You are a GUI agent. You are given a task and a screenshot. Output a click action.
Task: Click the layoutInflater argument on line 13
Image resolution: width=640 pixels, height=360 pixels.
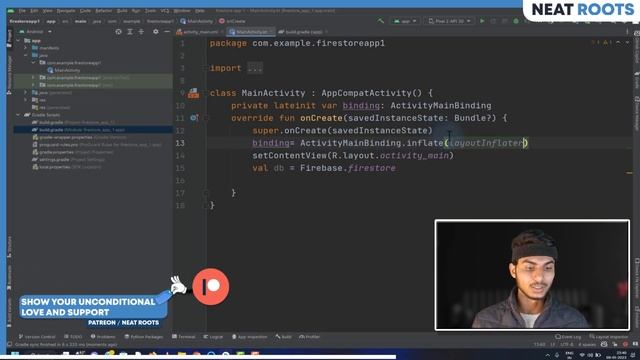pos(486,143)
